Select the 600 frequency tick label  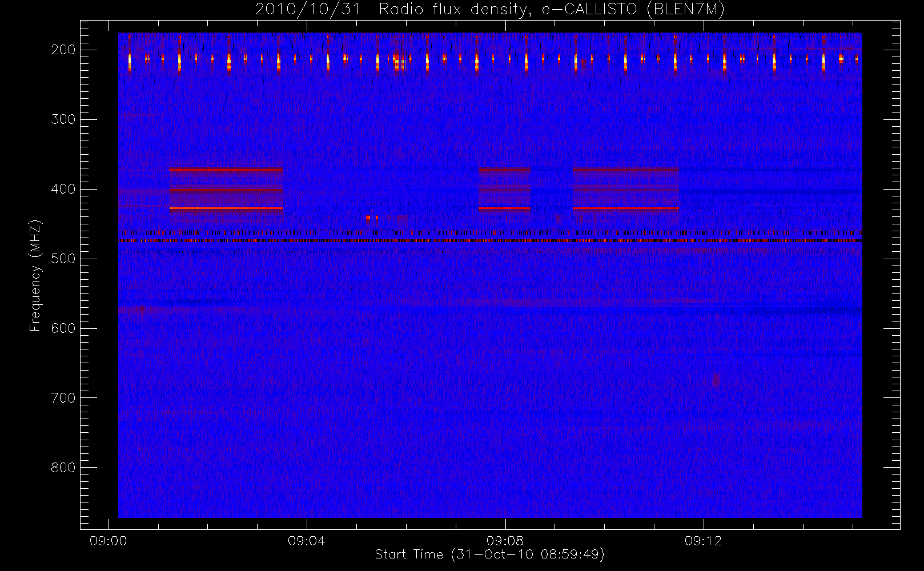pos(63,328)
